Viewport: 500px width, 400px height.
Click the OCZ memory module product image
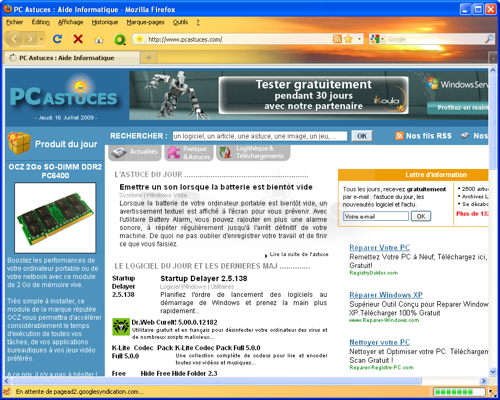tap(55, 218)
